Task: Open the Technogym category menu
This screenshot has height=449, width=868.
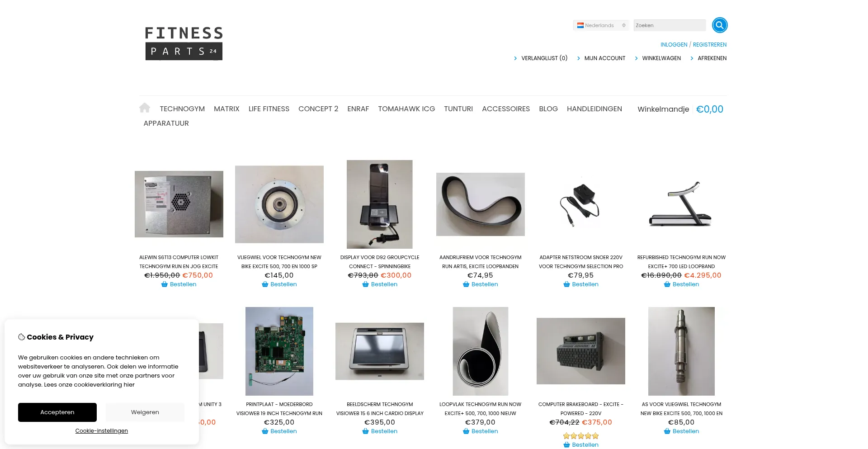Action: [x=182, y=109]
